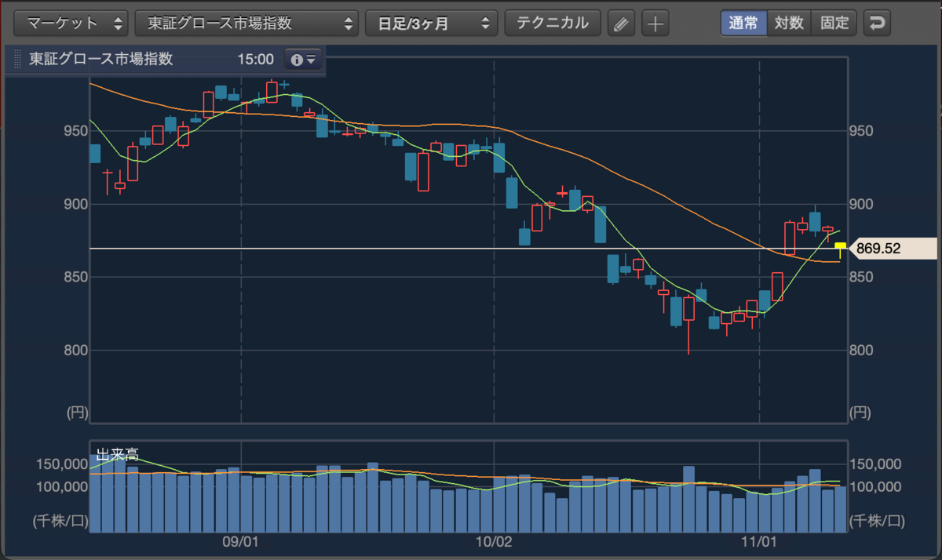Click the 869.52 current price label
This screenshot has height=560, width=942.
(x=893, y=249)
